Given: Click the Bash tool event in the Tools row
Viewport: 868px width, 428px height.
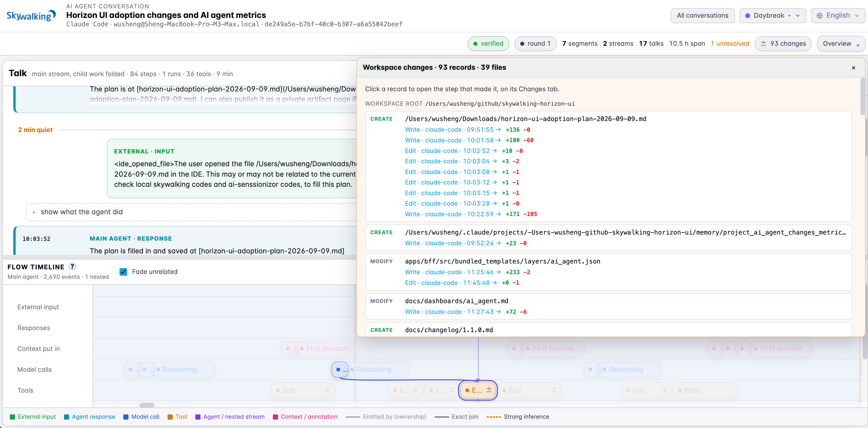Looking at the screenshot, I should [x=705, y=390].
